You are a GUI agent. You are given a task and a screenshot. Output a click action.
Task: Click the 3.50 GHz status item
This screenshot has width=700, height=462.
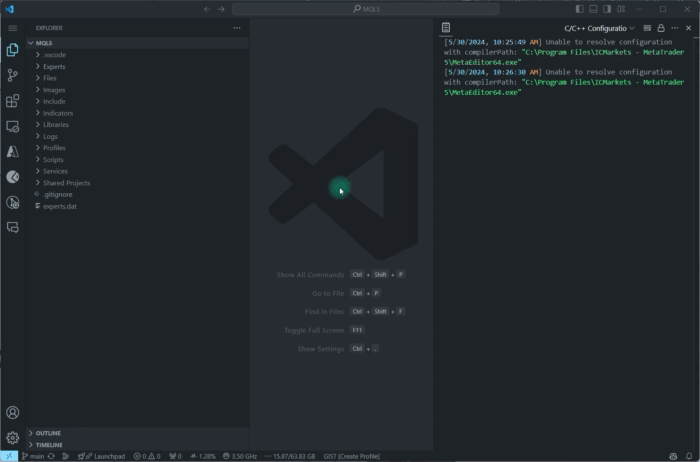click(240, 456)
